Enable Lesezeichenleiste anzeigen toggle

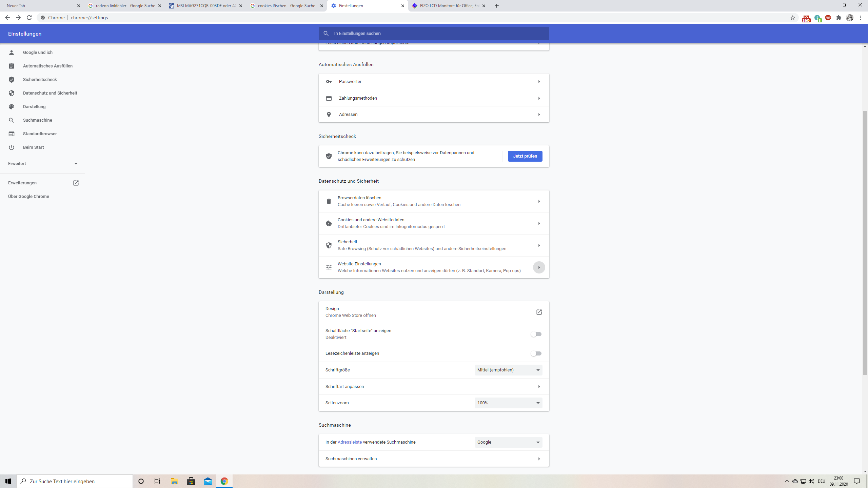coord(536,353)
